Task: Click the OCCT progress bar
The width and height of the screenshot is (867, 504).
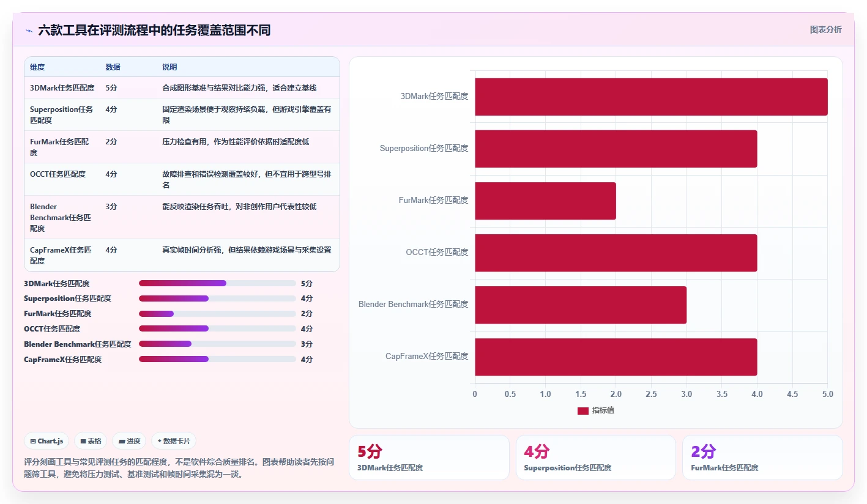Action: (x=217, y=328)
